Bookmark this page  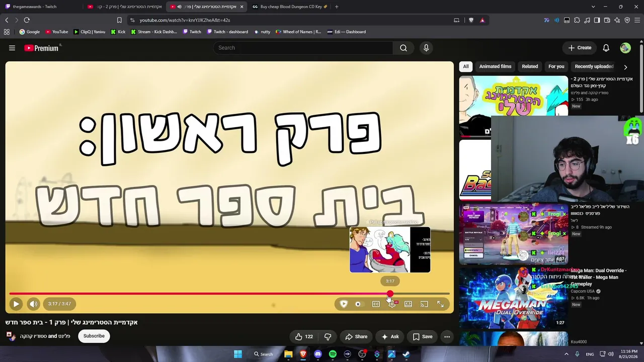click(119, 20)
